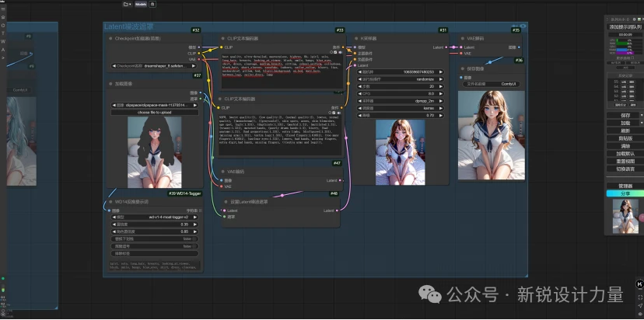The width and height of the screenshot is (644, 320).
Task: Open the 采样器 dpmpp_2m selector
Action: click(401, 101)
